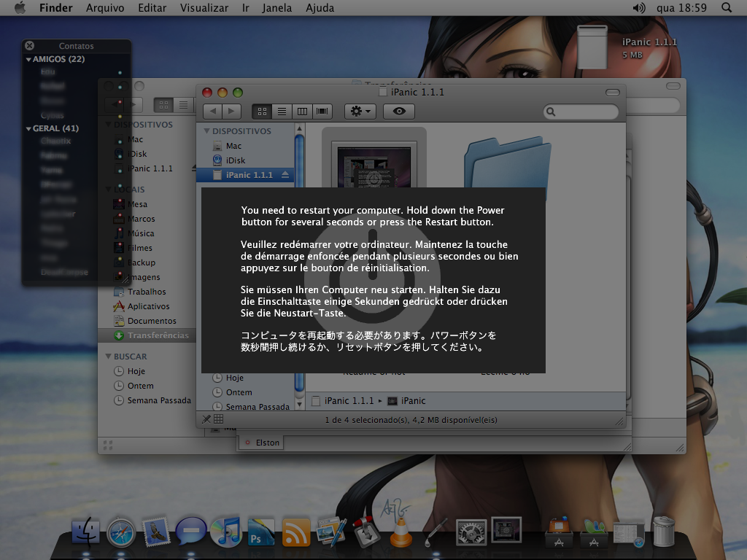
Task: Open Mail stamp icon in dock
Action: pyautogui.click(x=156, y=532)
